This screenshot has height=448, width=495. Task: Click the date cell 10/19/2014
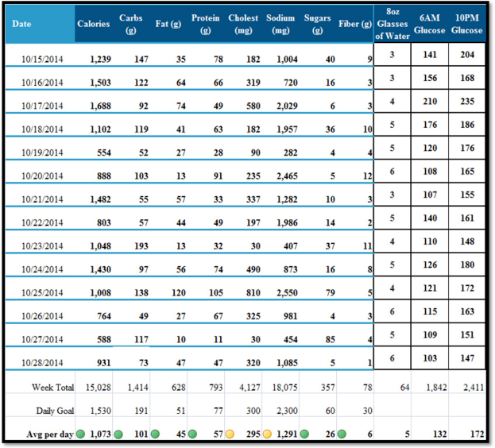[x=42, y=153]
